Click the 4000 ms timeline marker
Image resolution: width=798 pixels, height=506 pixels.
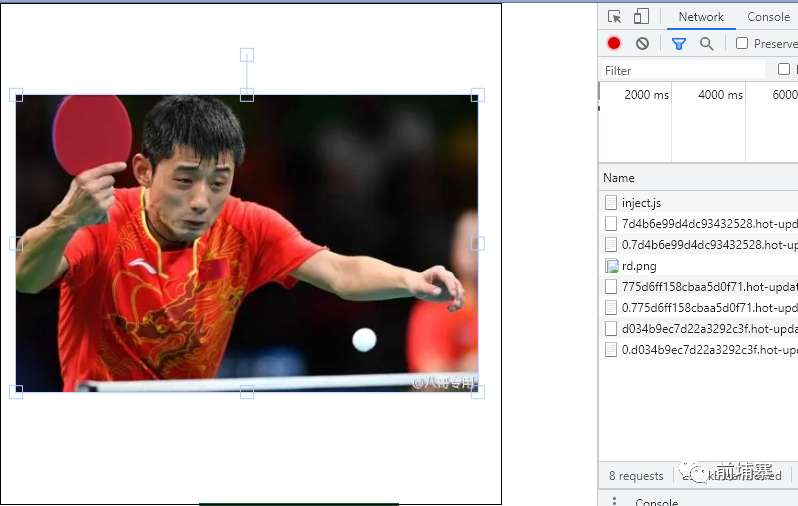coord(720,95)
